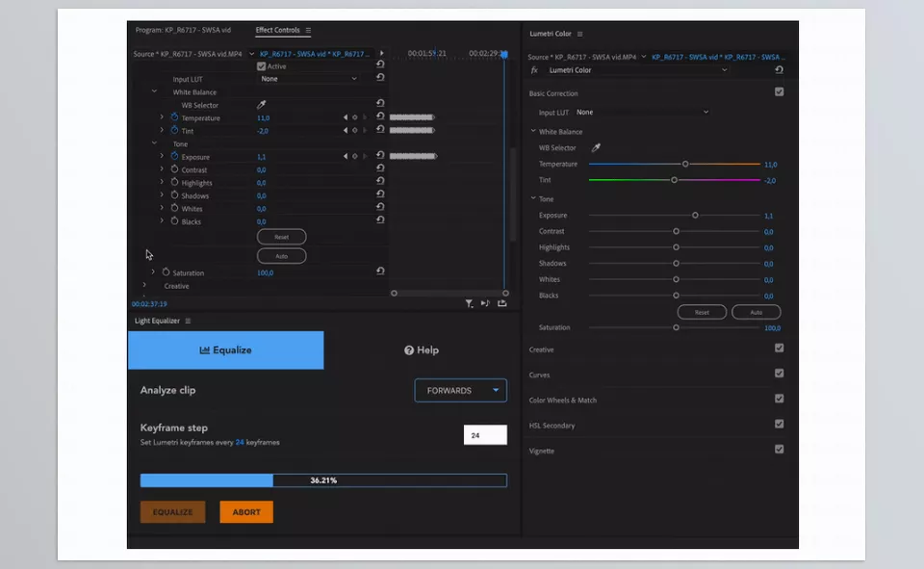This screenshot has height=569, width=924.
Task: Click the orange EQUALIZE button
Action: (172, 512)
